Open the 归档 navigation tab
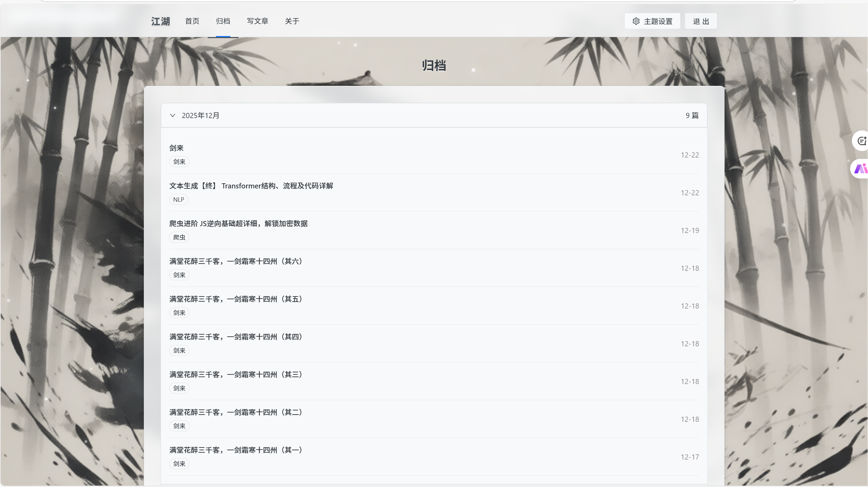Screen dimensions: 868x487 point(223,21)
